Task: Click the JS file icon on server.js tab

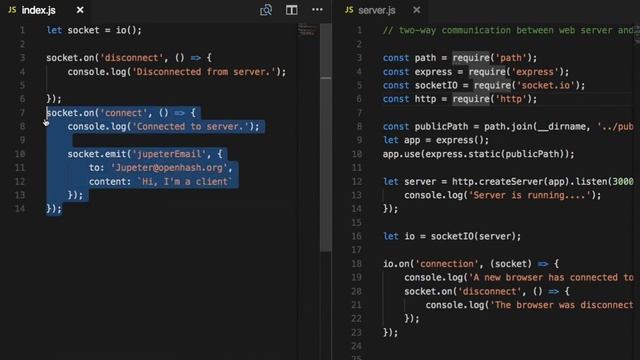Action: pos(349,10)
